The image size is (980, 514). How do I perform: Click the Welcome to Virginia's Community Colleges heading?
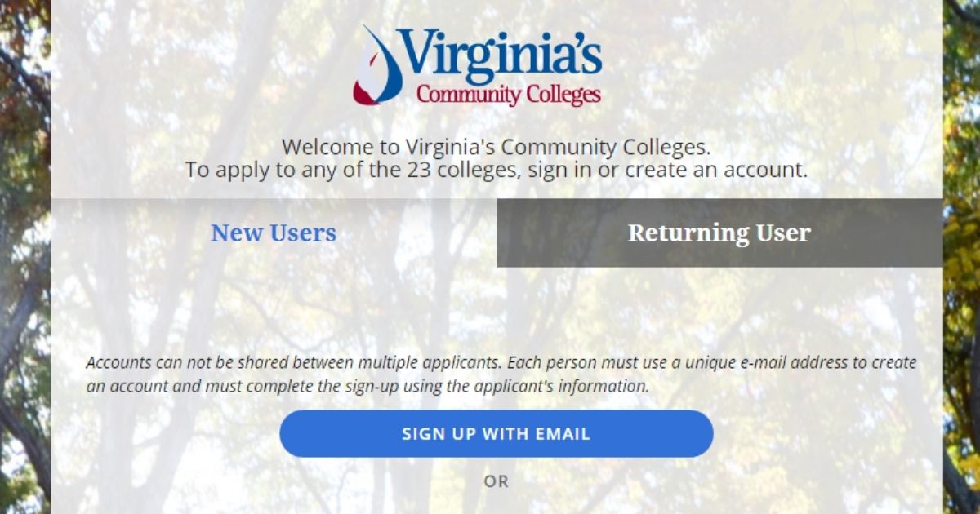[x=497, y=148]
